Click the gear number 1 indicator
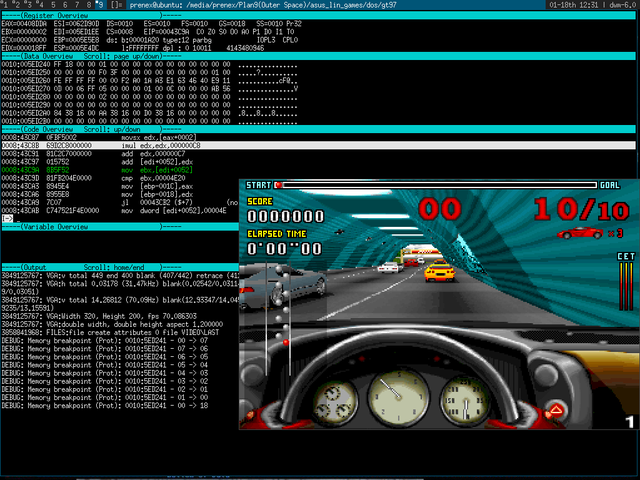Image resolution: width=640 pixels, height=480 pixels. tap(630, 422)
